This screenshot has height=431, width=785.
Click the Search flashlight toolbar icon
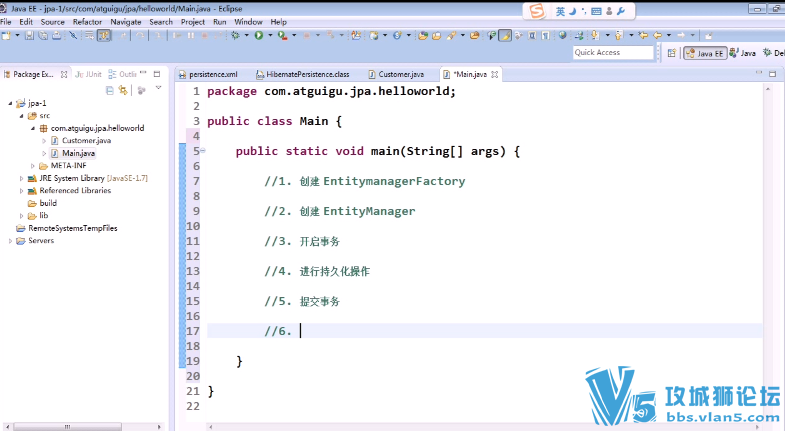coord(452,36)
